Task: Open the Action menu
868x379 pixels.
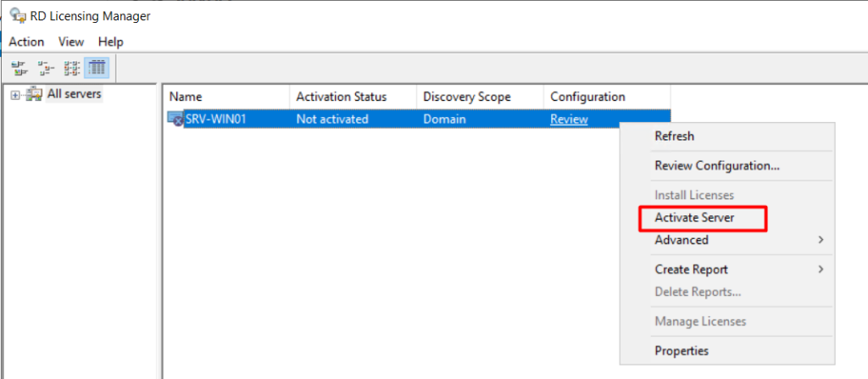Action: (26, 42)
